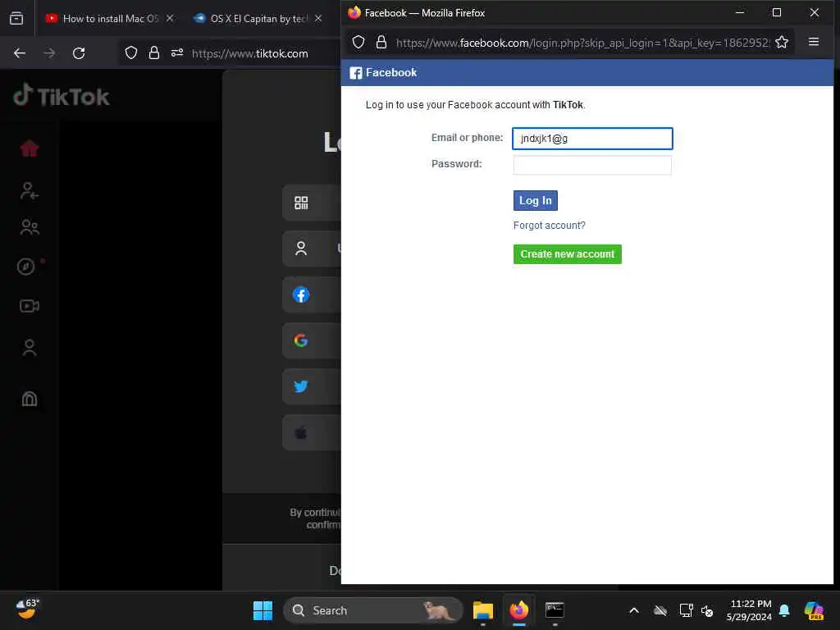This screenshot has height=630, width=840.
Task: Go back in the TikTok browser window
Action: click(x=20, y=53)
